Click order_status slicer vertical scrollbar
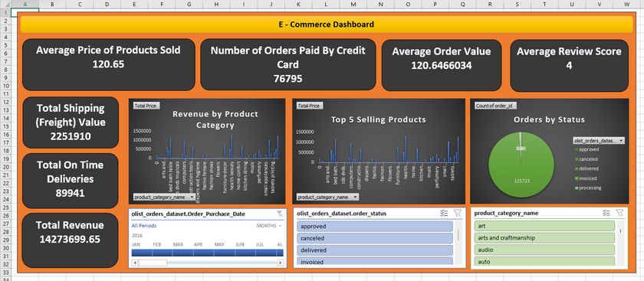The height and width of the screenshot is (281, 644). coord(458,235)
